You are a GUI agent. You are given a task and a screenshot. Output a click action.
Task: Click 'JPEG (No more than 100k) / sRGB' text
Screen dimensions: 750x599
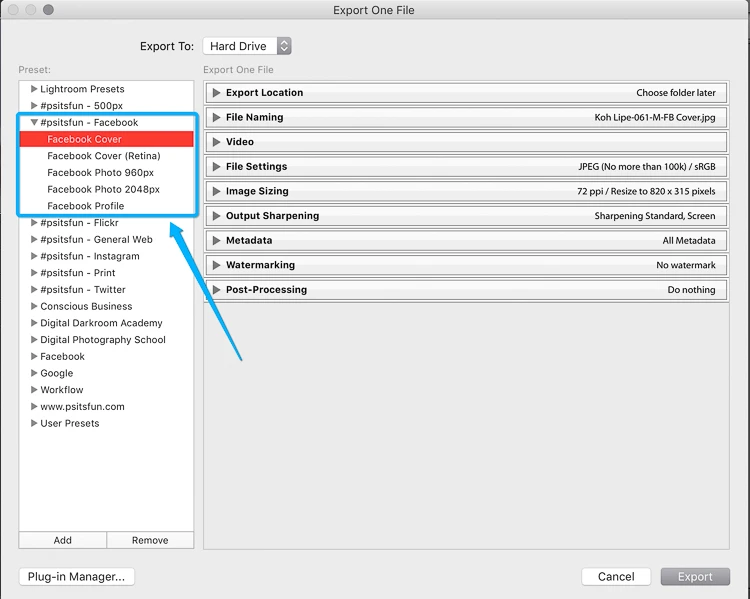point(647,166)
